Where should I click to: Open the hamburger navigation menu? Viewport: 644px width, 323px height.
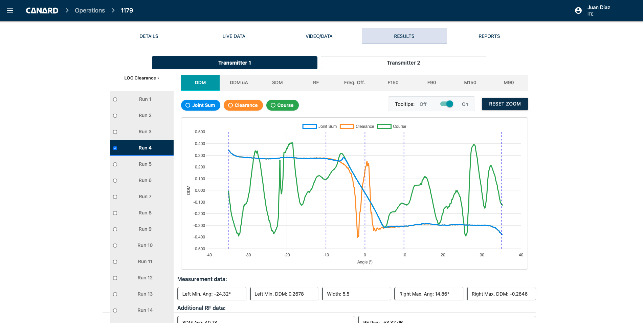pyautogui.click(x=10, y=10)
